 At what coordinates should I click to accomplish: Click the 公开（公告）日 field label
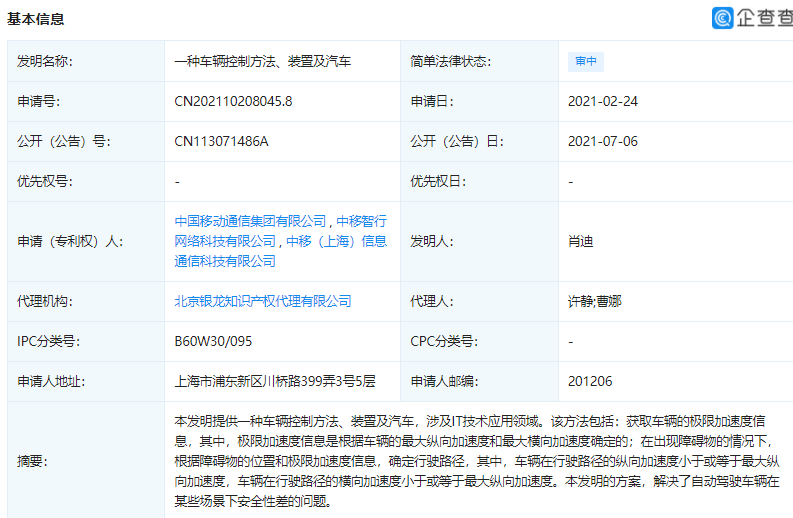pyautogui.click(x=457, y=141)
